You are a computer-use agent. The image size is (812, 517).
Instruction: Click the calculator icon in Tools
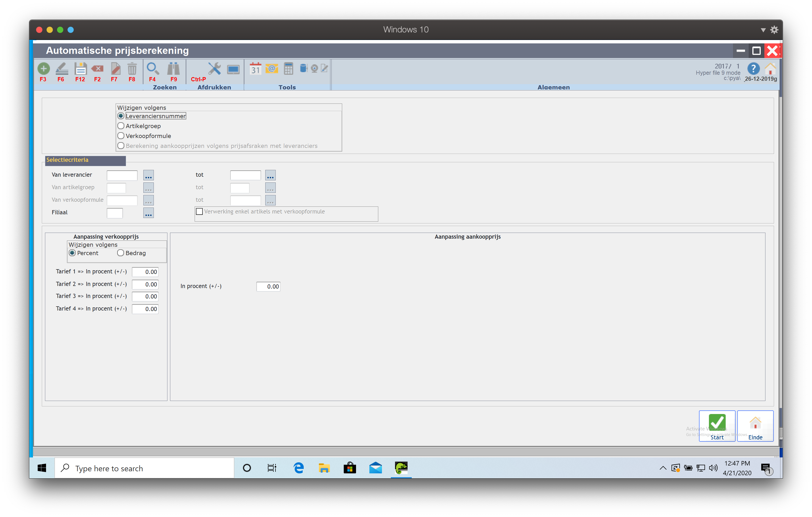[288, 69]
